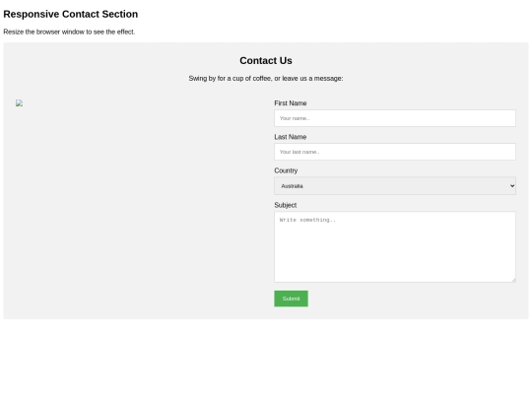Viewport: 532px width, 399px height.
Task: Click the Subject textarea corner resize grip
Action: [513, 280]
